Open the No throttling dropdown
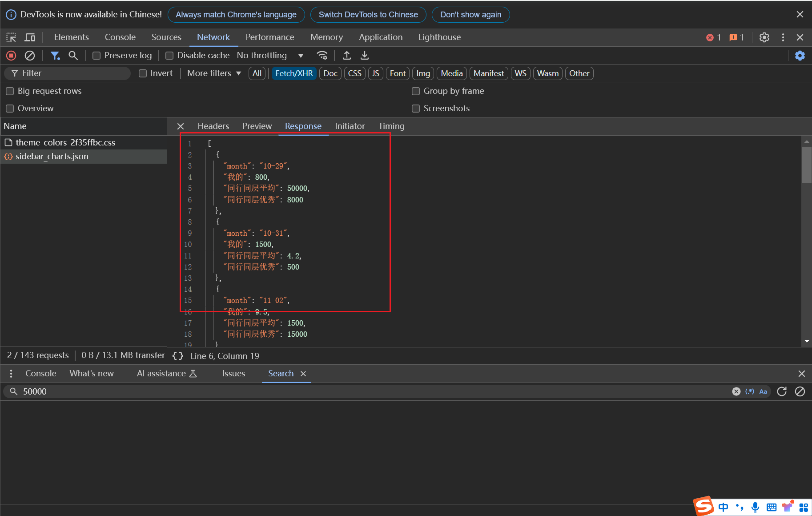The width and height of the screenshot is (812, 516). (x=270, y=56)
